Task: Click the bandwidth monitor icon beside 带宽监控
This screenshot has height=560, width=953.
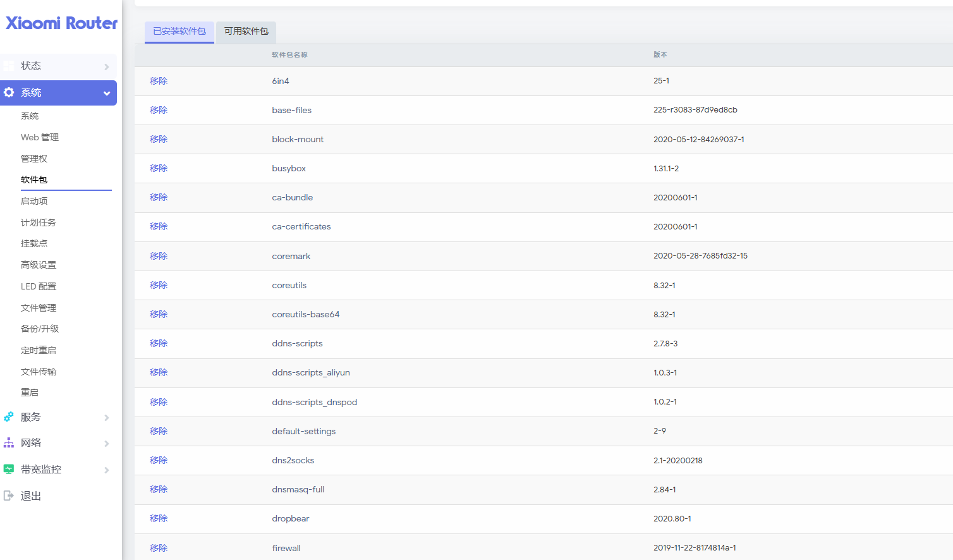Action: (x=9, y=469)
